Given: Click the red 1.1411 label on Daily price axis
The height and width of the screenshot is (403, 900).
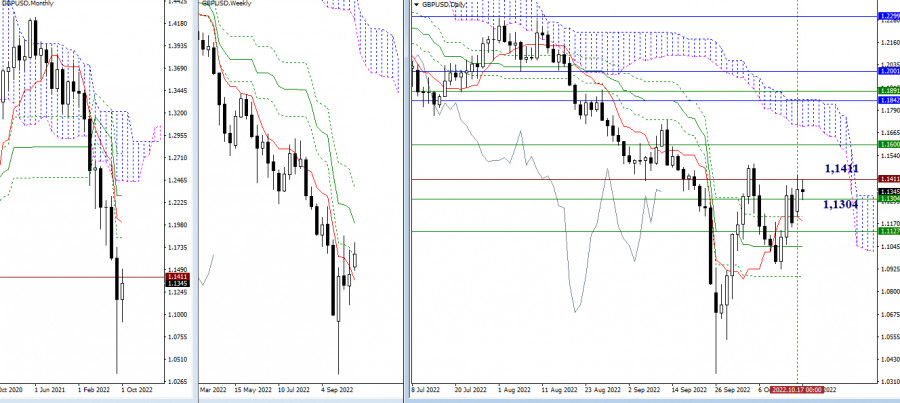Looking at the screenshot, I should [x=888, y=179].
